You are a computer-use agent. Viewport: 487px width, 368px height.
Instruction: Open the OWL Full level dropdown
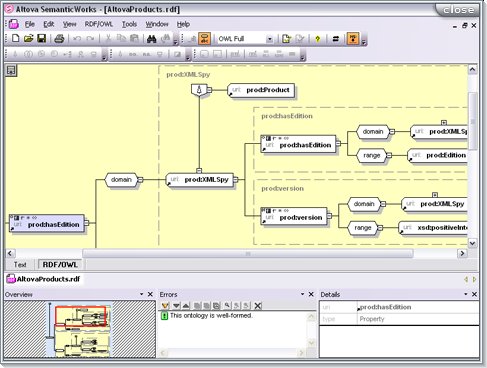click(269, 39)
